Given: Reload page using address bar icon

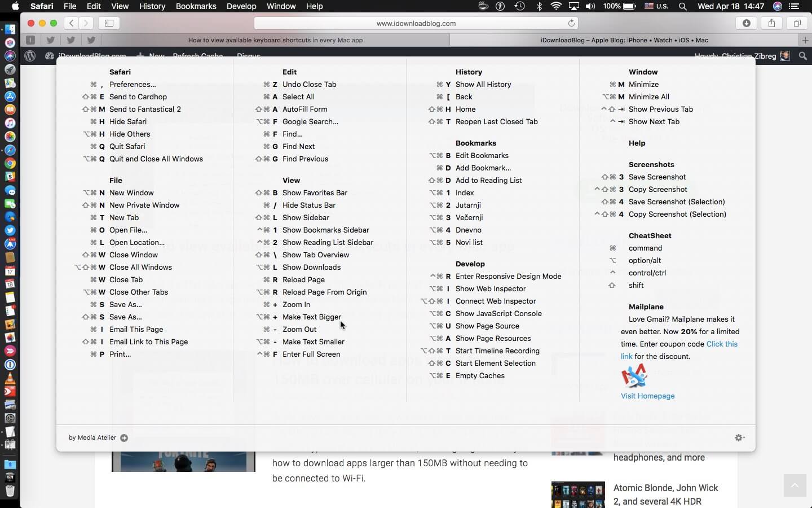Looking at the screenshot, I should pos(571,23).
